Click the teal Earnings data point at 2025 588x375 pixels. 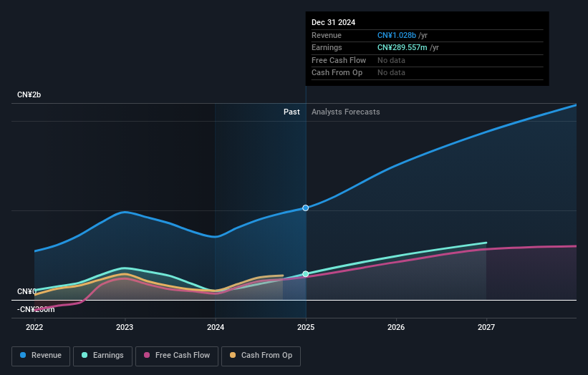(x=306, y=274)
